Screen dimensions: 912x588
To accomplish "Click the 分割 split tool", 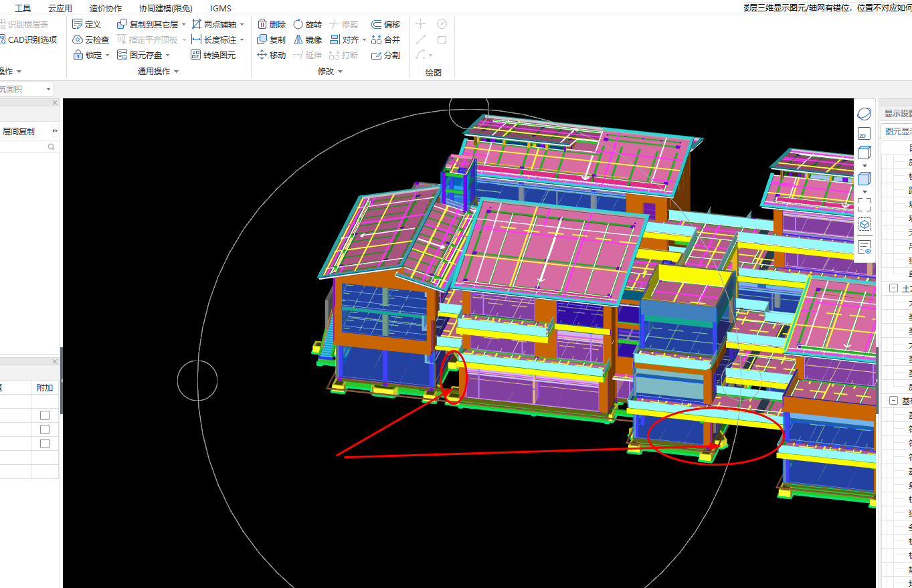I will click(386, 55).
